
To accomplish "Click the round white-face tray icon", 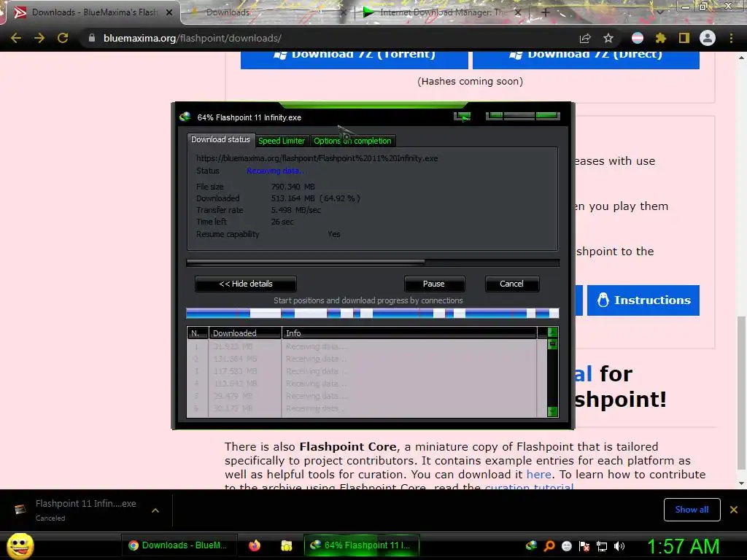I will coord(566,545).
